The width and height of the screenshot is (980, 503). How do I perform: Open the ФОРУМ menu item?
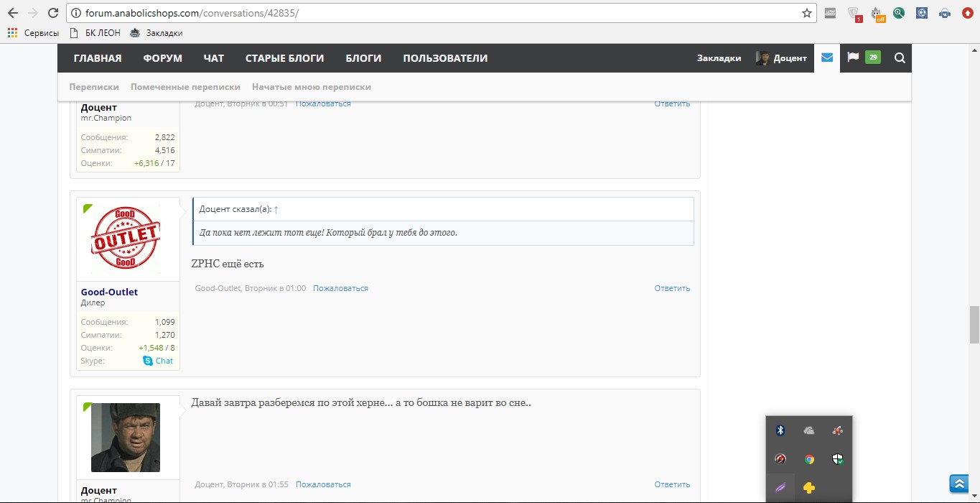click(x=162, y=58)
